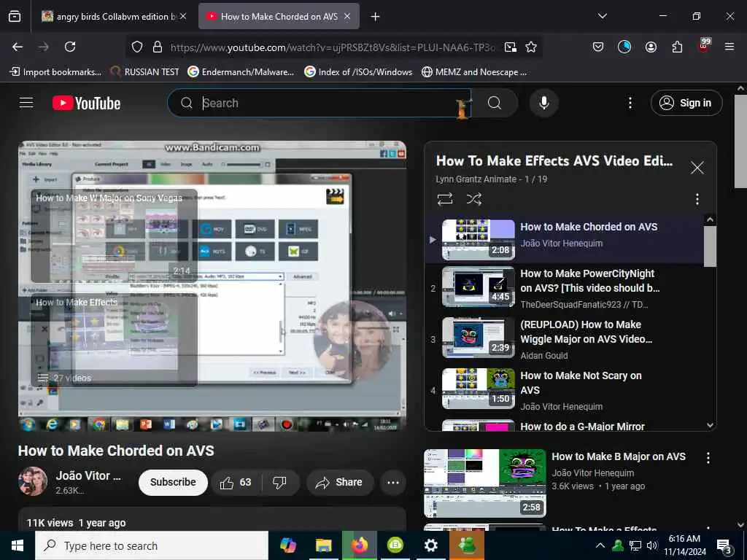Click the How to Make W Major end-screen card
This screenshot has width=747, height=560.
(114, 236)
